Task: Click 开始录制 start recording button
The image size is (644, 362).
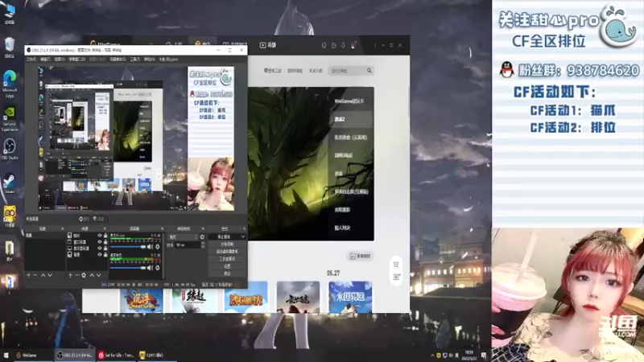Action: point(227,245)
